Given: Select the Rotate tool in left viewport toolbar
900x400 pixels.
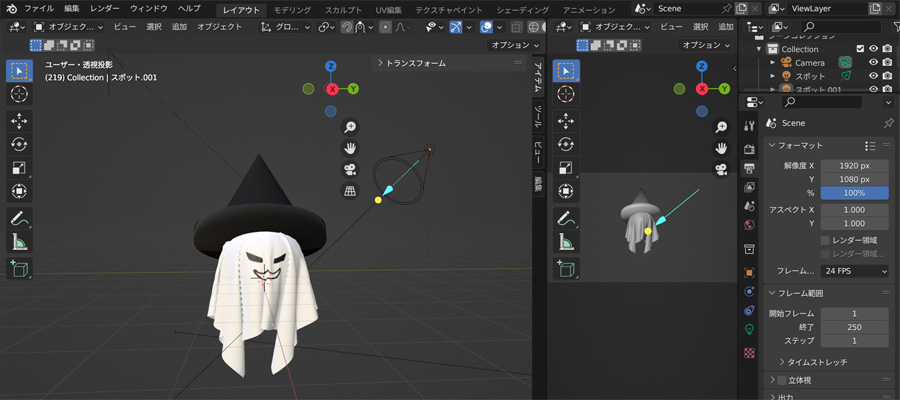Looking at the screenshot, I should tap(19, 144).
